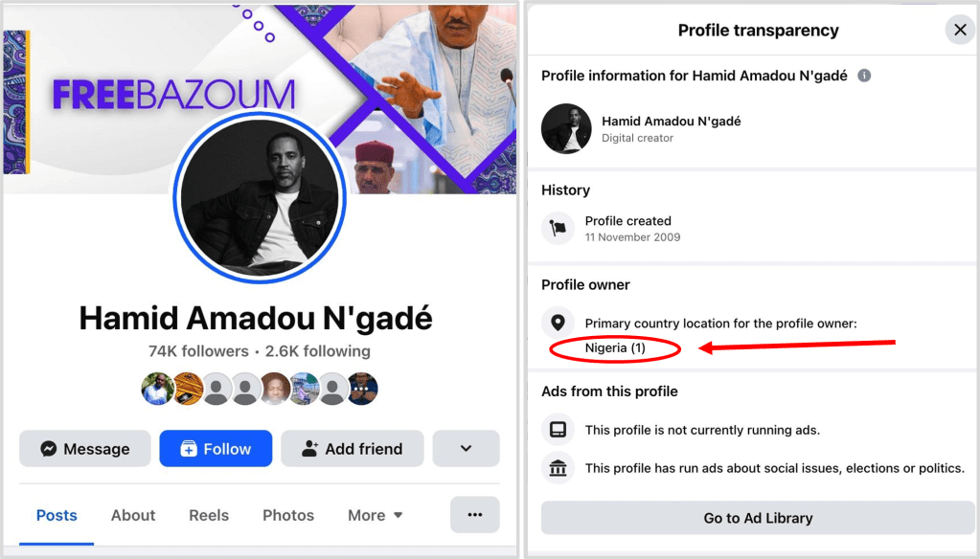Click the small profile avatar in transparency panel
This screenshot has height=559, width=980.
566,129
